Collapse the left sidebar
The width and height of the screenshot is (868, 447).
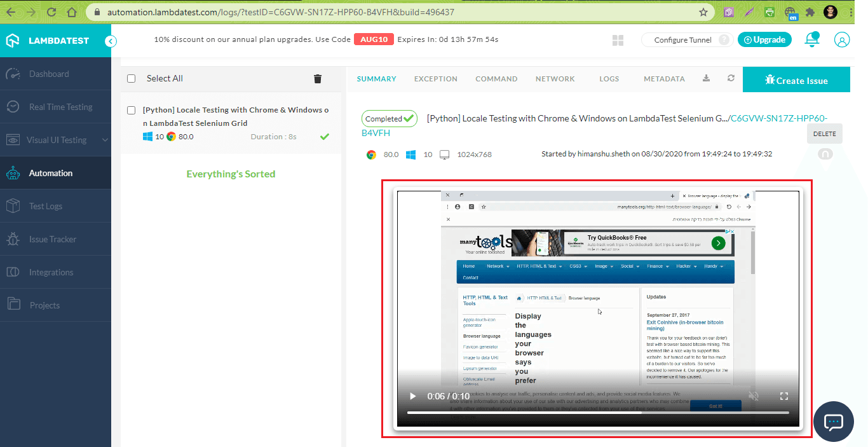[x=111, y=40]
